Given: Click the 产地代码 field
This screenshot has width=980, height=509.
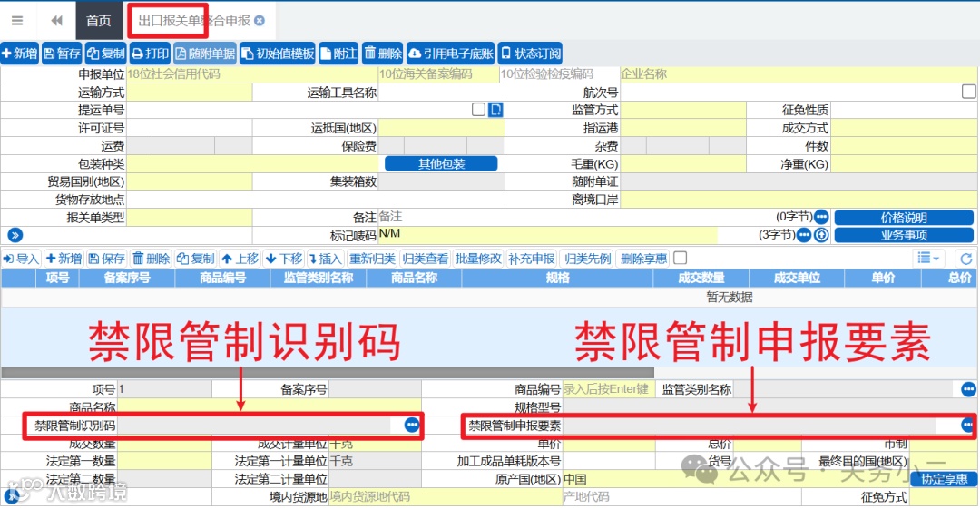Looking at the screenshot, I should [x=681, y=496].
